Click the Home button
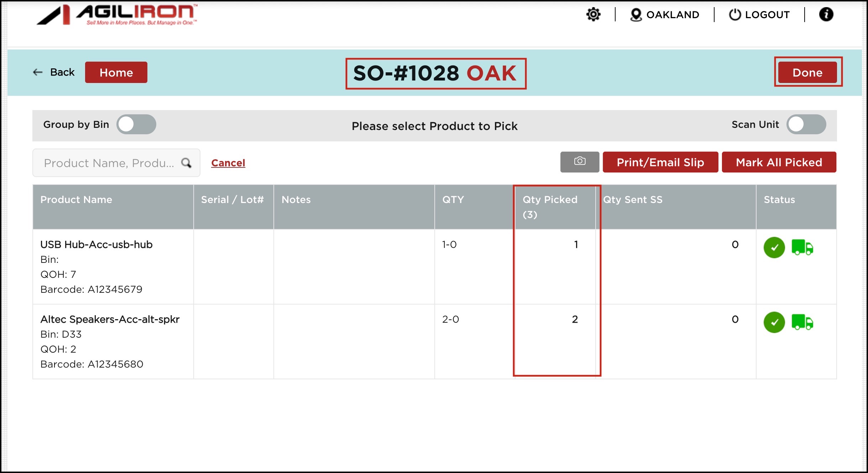868x473 pixels. 116,72
